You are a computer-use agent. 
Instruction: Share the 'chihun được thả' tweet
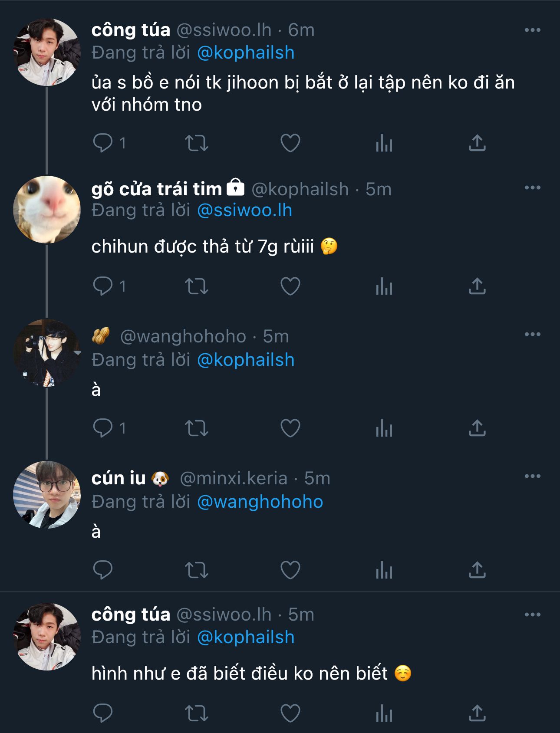tap(477, 286)
